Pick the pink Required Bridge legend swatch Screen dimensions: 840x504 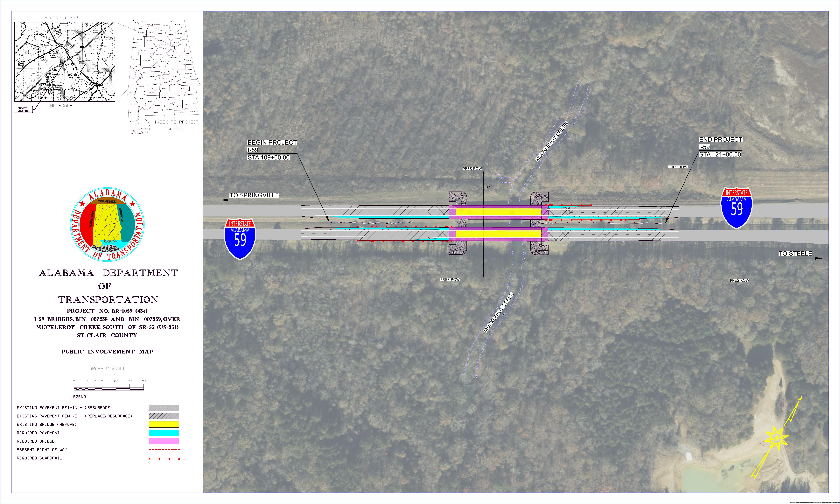(164, 441)
